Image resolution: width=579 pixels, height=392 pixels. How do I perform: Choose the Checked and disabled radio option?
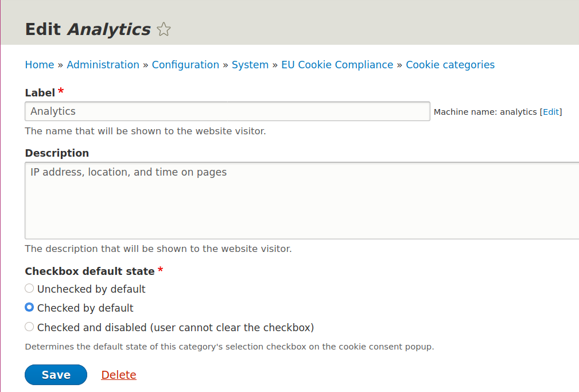pyautogui.click(x=29, y=327)
